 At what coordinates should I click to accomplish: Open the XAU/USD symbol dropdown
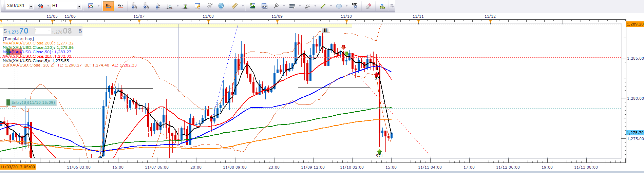(31, 6)
